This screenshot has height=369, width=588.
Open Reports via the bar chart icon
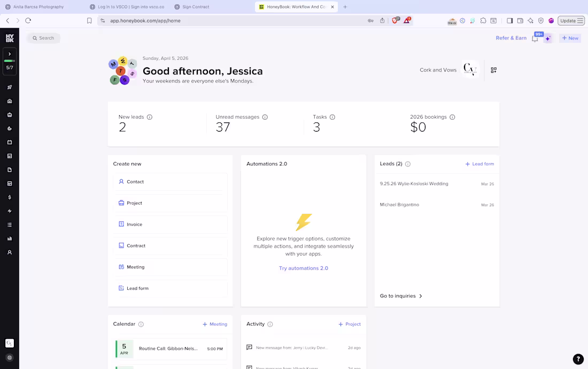(10, 239)
